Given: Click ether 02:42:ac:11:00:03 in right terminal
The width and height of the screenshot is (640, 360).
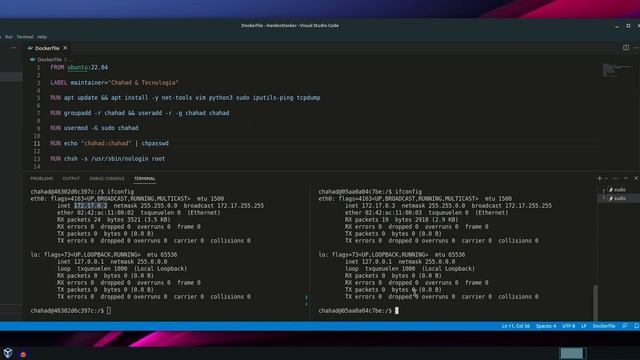Looking at the screenshot, I should pos(383,213).
